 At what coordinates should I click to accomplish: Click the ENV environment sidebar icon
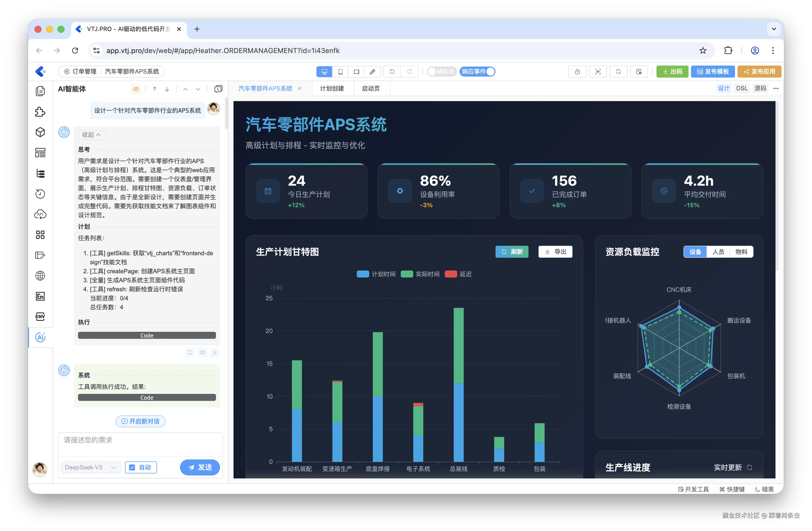click(x=40, y=317)
